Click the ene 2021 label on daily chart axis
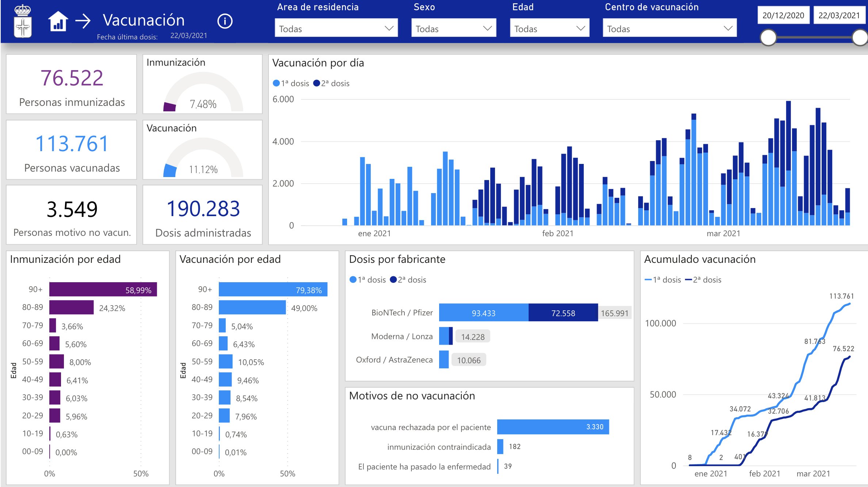The height and width of the screenshot is (487, 868). 374,233
